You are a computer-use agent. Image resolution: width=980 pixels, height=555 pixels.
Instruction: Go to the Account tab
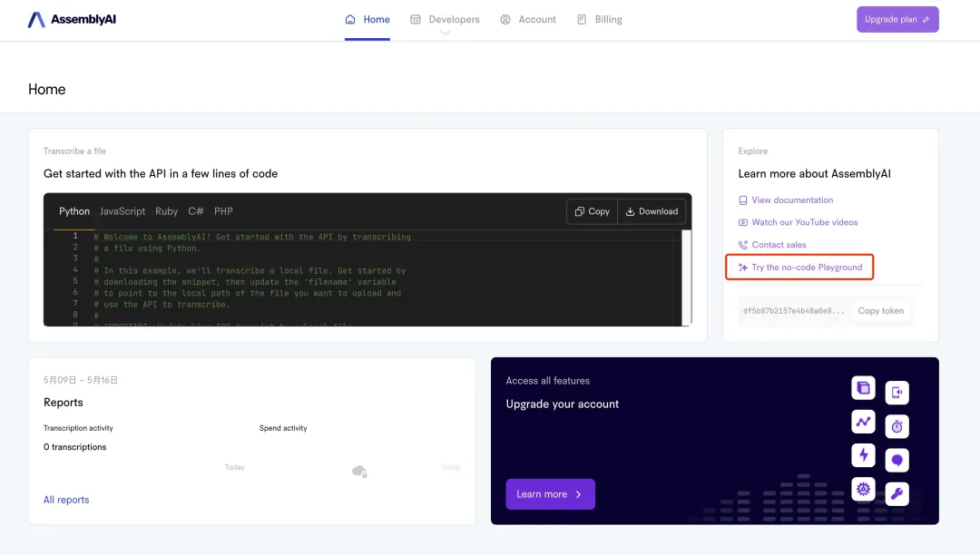528,19
